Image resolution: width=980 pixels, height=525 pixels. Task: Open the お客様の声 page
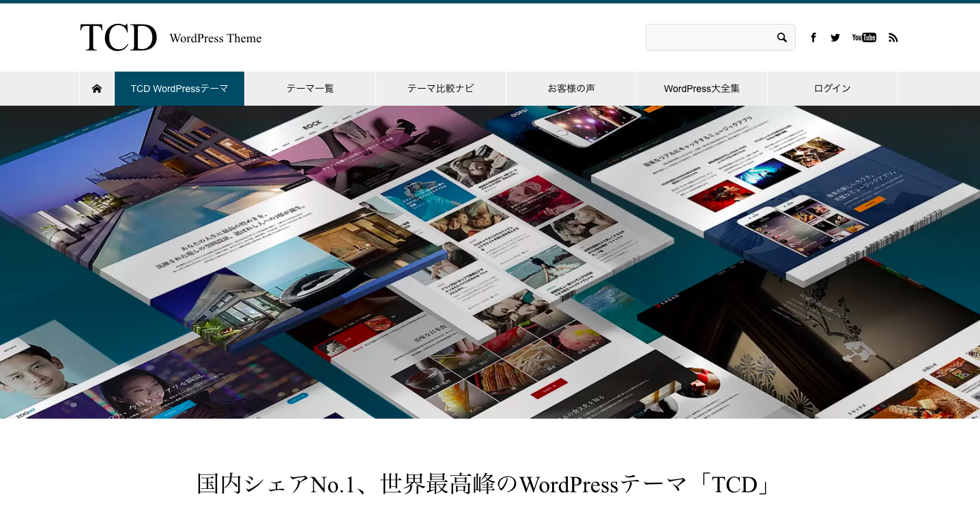[x=571, y=89]
